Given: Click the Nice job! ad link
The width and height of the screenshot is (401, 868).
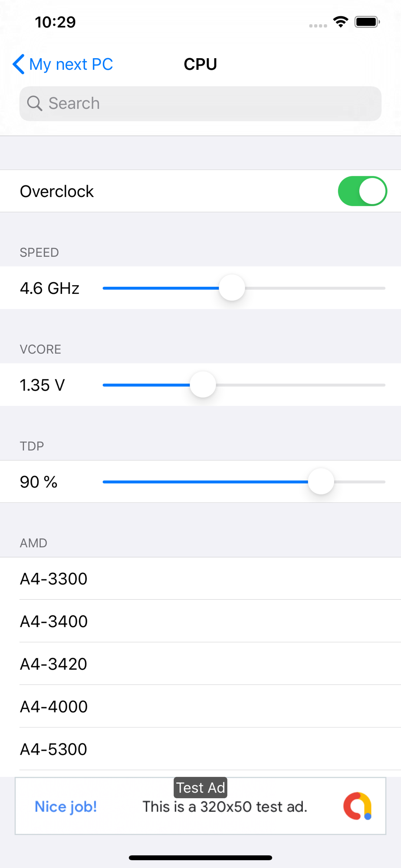Looking at the screenshot, I should 66,806.
